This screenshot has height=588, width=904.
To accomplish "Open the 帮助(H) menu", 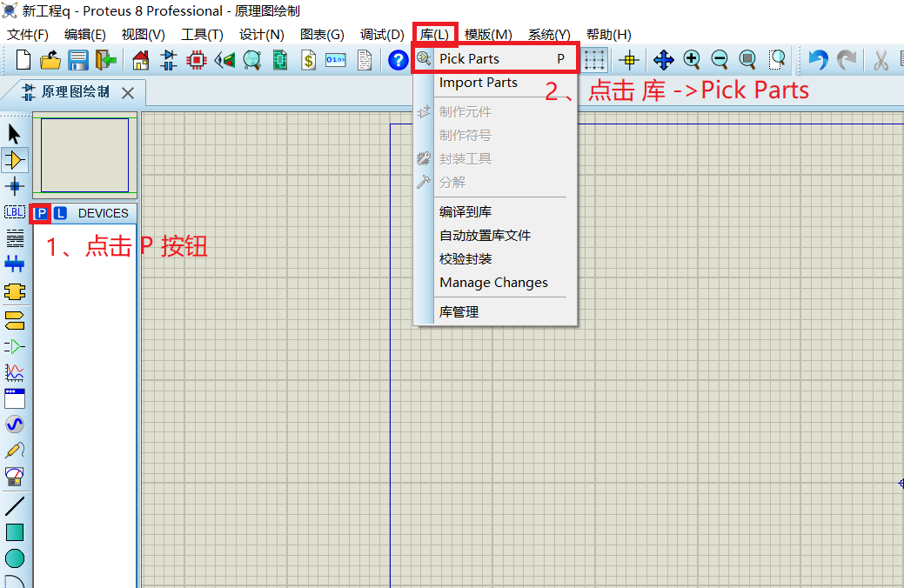I will tap(608, 35).
